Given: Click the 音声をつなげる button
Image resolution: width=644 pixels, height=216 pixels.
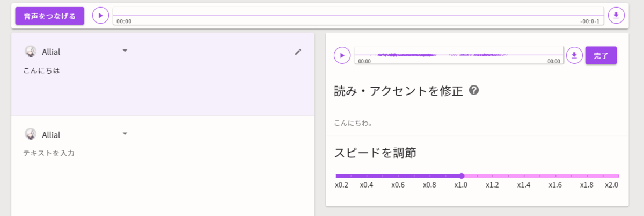Looking at the screenshot, I should pos(50,16).
